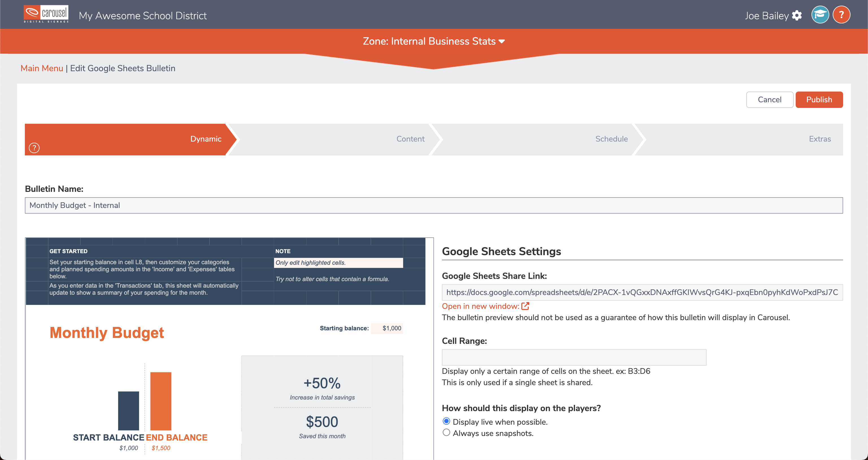868x460 pixels.
Task: Click the $500 Saved this month value
Action: coord(322,422)
